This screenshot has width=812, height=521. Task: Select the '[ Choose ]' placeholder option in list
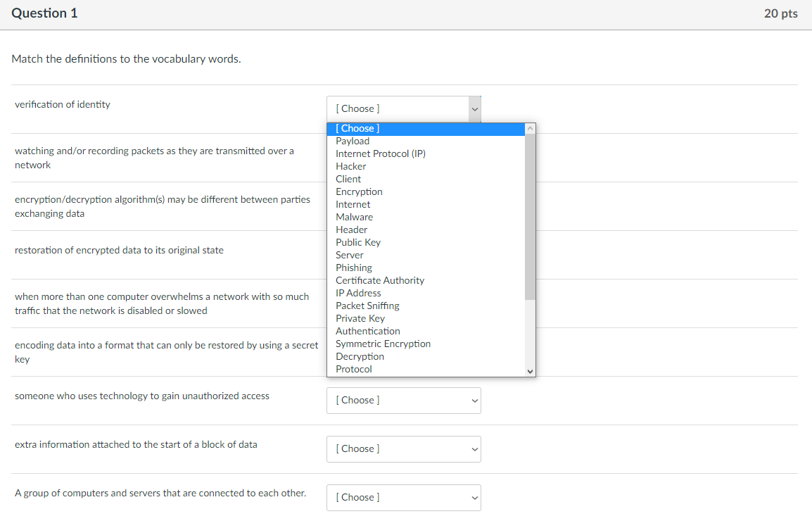click(x=426, y=129)
